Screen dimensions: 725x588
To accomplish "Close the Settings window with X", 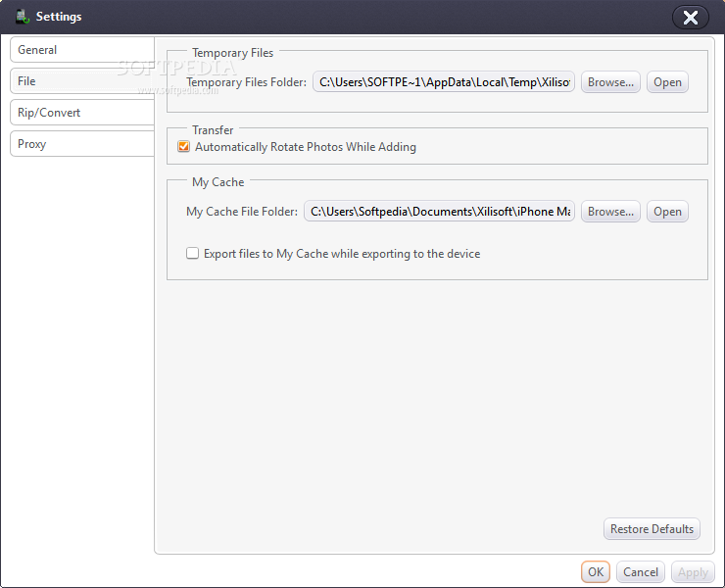I will pyautogui.click(x=691, y=18).
